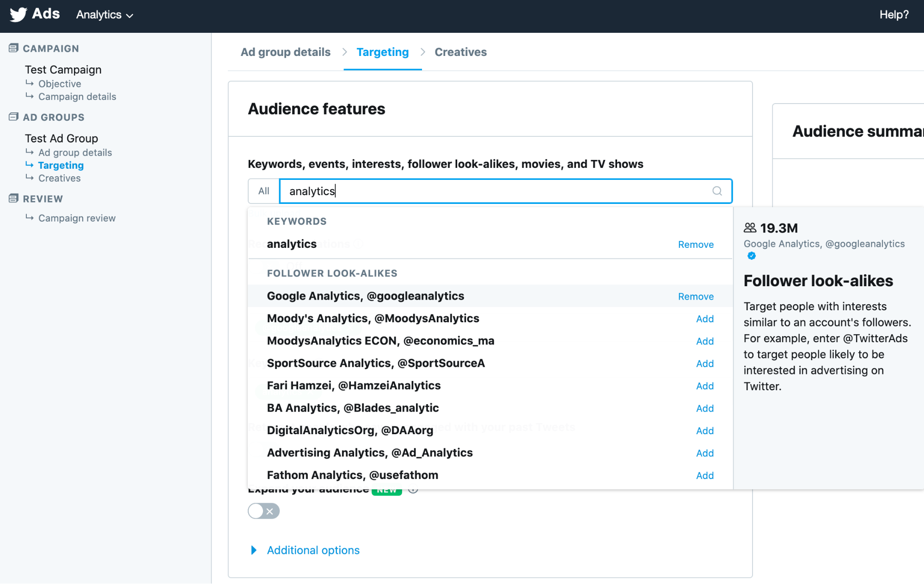The image size is (924, 584).
Task: Switch to the Creatives tab
Action: [x=460, y=52]
